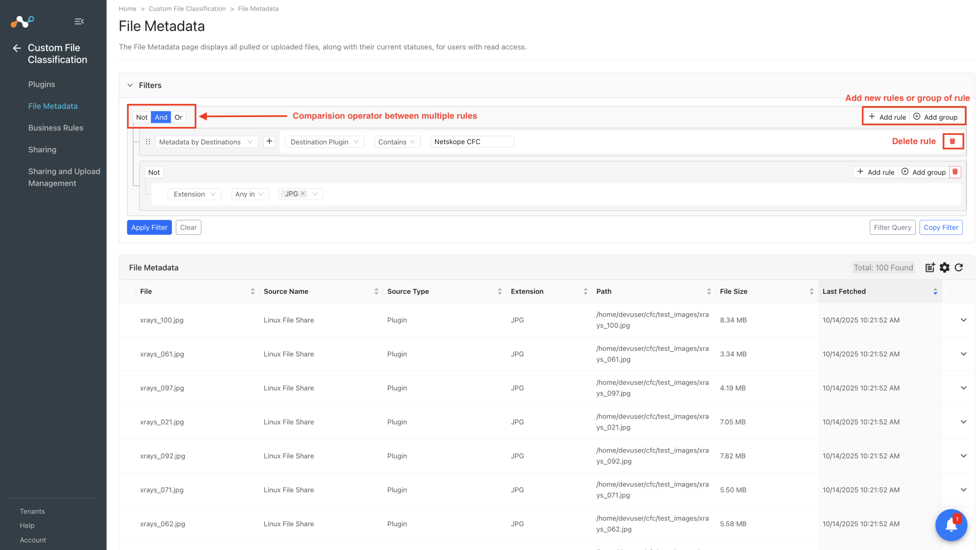
Task: Click the back arrow beside Custom File Classification
Action: [x=16, y=48]
